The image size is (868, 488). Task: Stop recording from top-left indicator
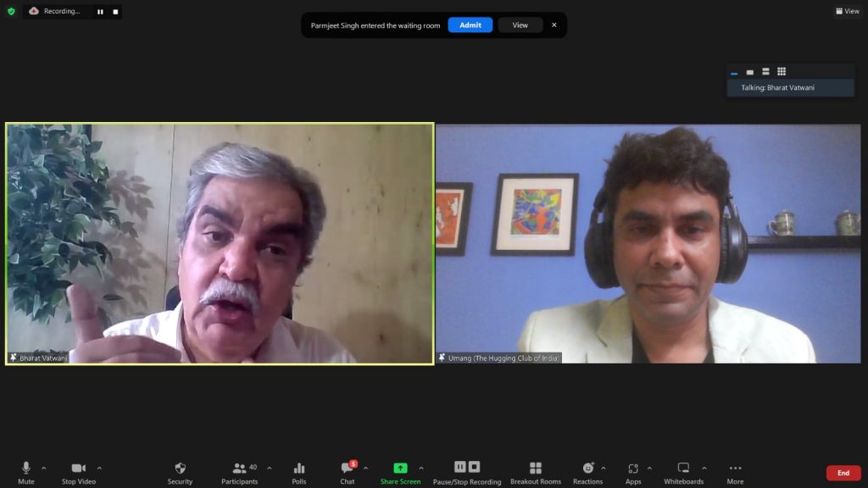(115, 12)
